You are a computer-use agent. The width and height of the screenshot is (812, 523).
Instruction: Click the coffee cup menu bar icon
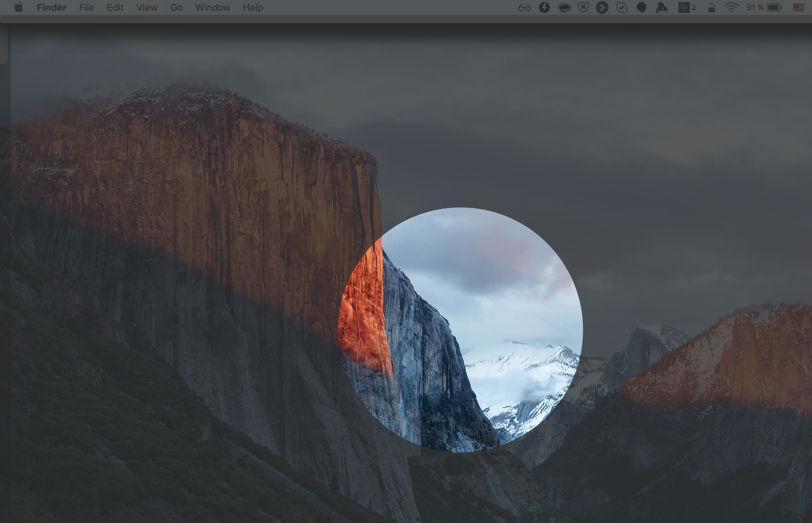click(x=564, y=7)
